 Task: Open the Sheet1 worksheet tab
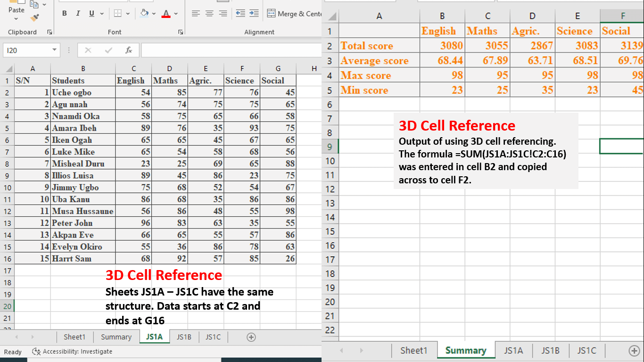tap(74, 337)
